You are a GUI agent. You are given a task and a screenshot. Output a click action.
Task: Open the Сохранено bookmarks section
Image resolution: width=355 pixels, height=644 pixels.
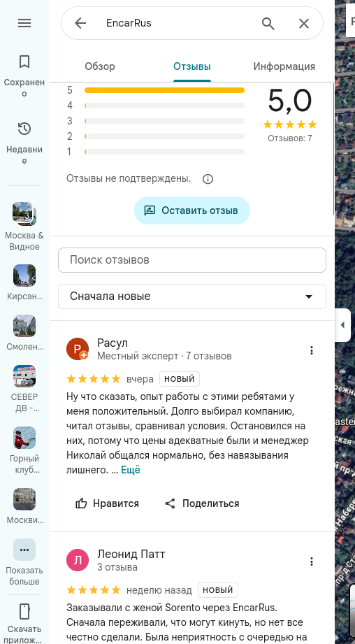[24, 76]
